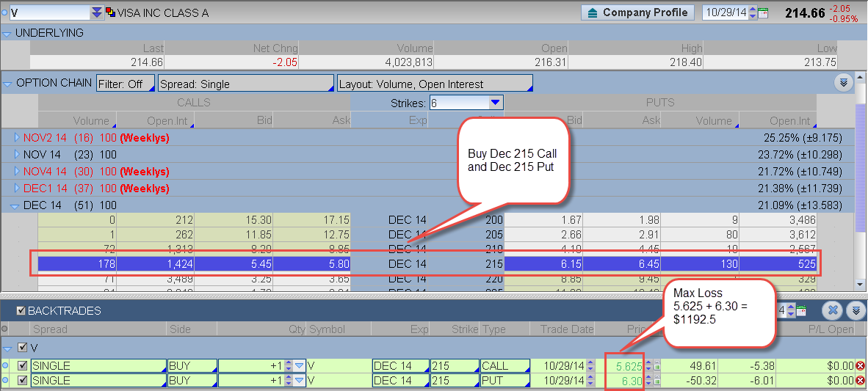Open the symbol history double-arrow list
The height and width of the screenshot is (391, 868).
(x=97, y=12)
